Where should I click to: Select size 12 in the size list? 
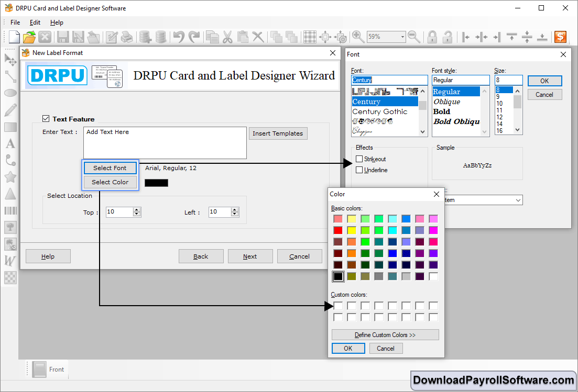[x=499, y=117]
